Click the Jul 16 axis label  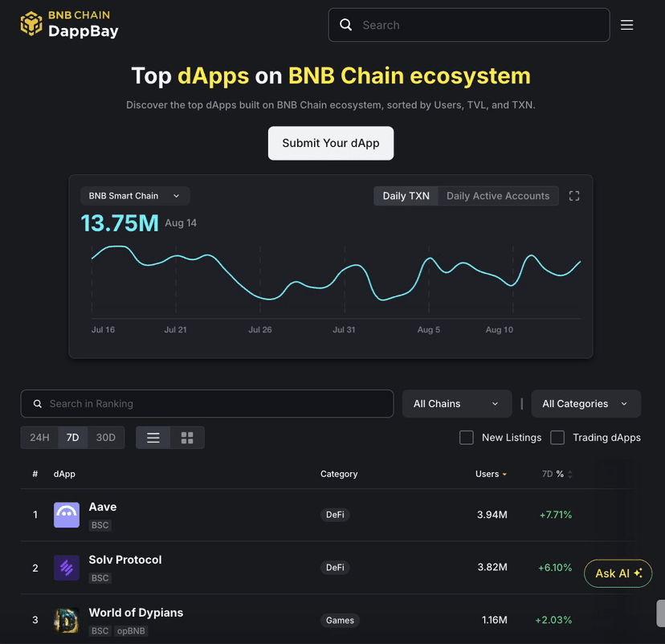(x=103, y=330)
